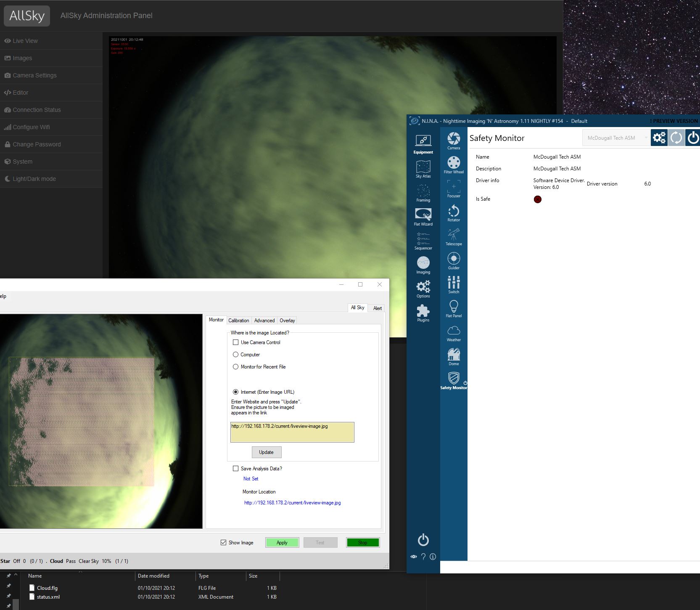
Task: Open Safety Monitor driver settings gears
Action: [x=659, y=138]
